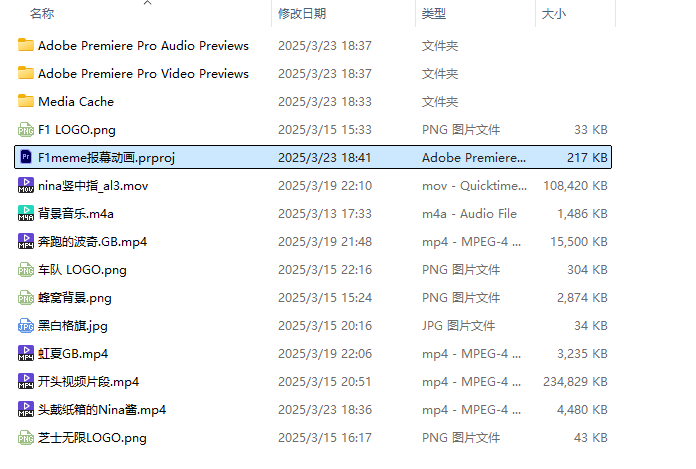Select the file name 开头视频片段.mp4
Screen dimensions: 696x469
tap(88, 382)
